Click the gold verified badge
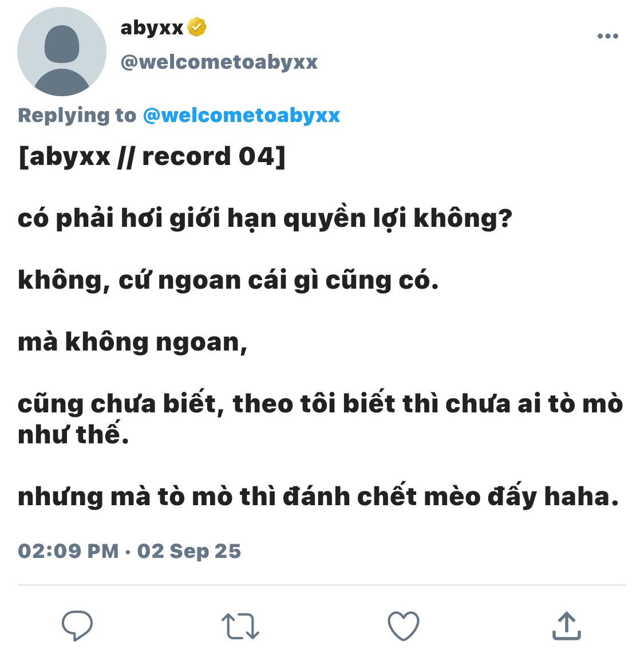 click(x=197, y=27)
